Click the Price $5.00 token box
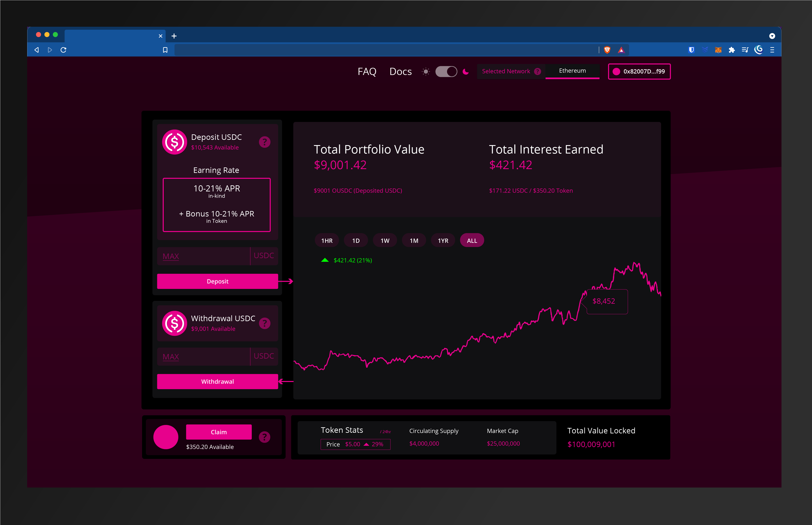The height and width of the screenshot is (525, 812). coord(355,445)
